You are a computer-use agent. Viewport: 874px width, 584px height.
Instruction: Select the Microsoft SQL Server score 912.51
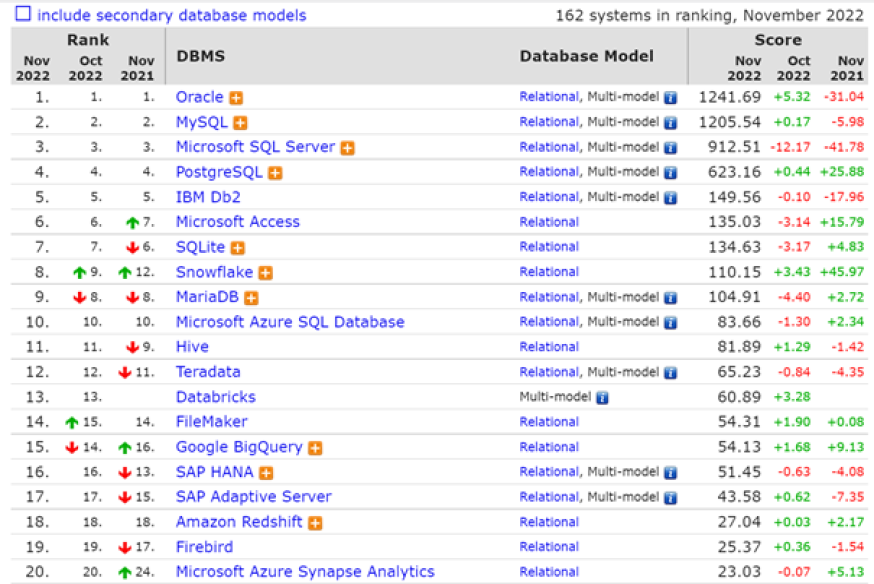734,147
